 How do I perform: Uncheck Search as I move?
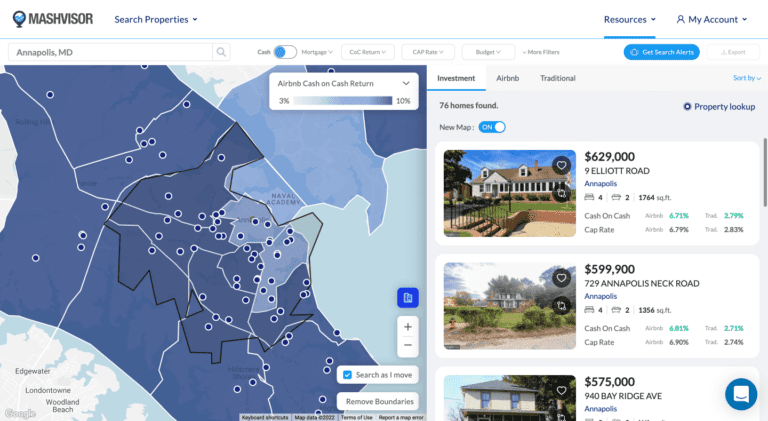347,375
